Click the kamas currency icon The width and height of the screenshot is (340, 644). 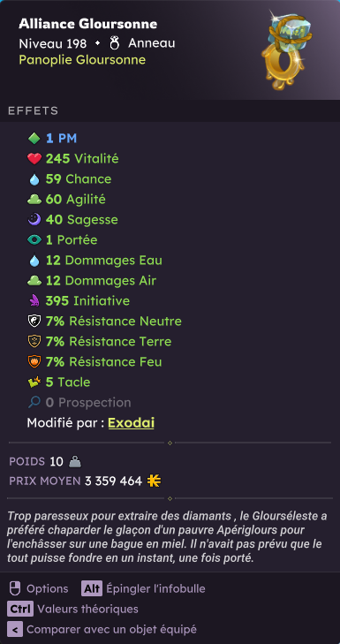click(x=154, y=481)
